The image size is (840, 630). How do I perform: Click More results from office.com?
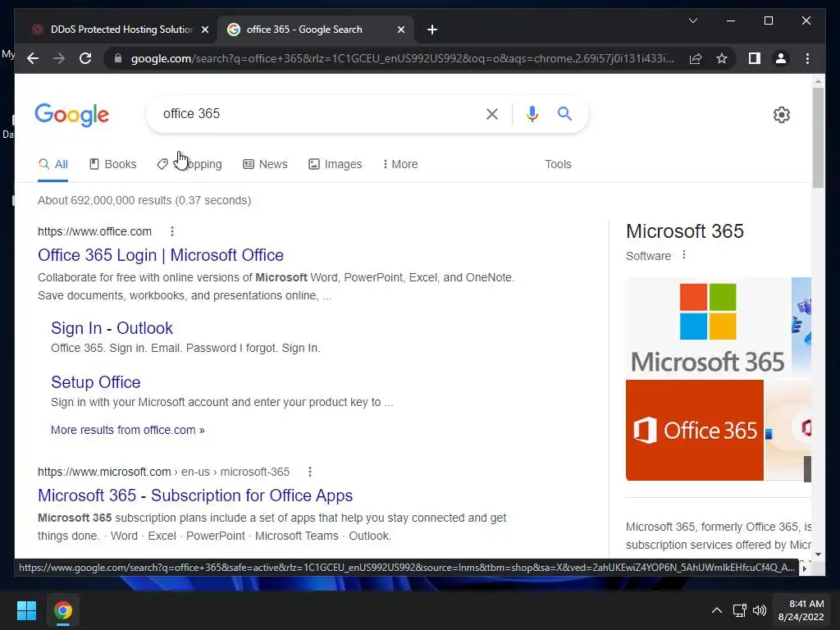coord(127,430)
